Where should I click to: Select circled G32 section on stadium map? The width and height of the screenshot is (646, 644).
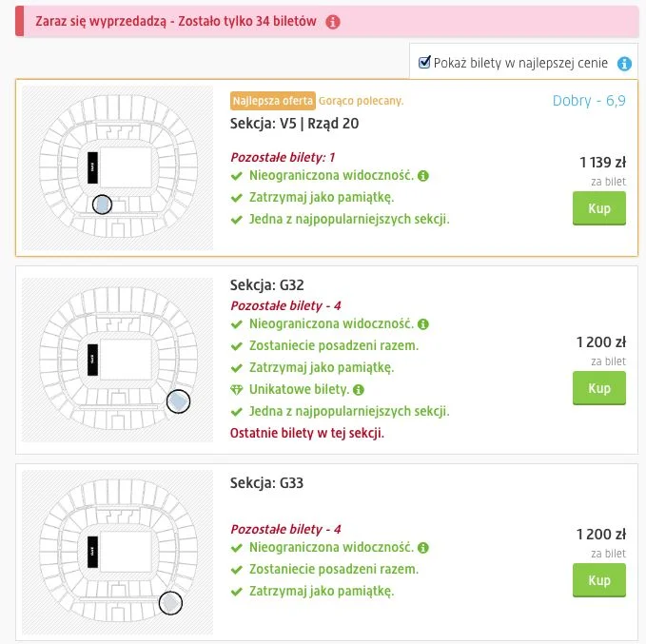179,401
